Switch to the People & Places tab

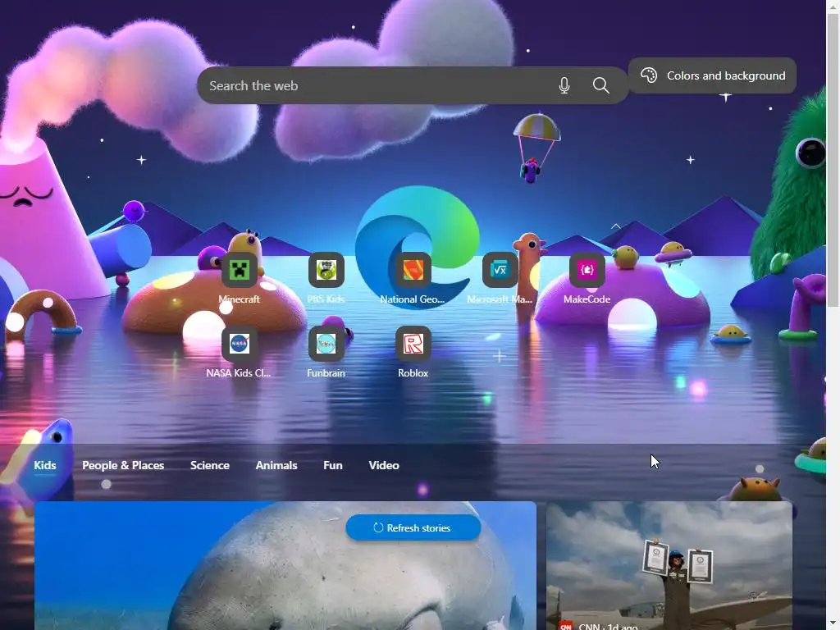click(x=123, y=466)
